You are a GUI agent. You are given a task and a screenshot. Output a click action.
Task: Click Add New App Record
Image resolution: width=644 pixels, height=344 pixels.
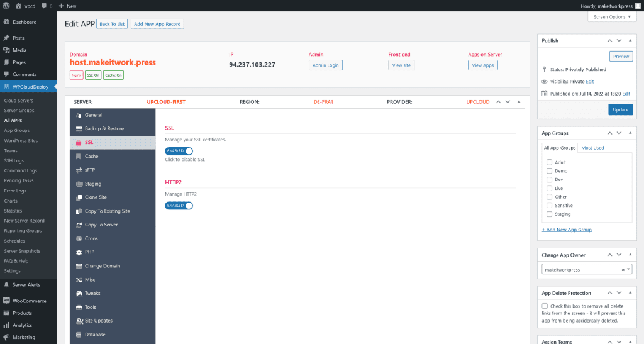[x=157, y=24]
